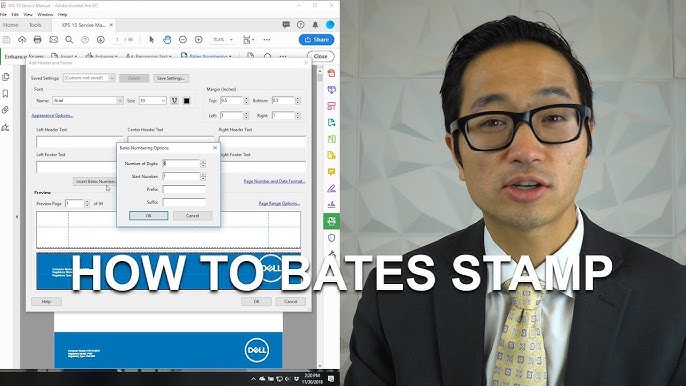Open the Edit menu
The image size is (686, 386).
pyautogui.click(x=15, y=14)
